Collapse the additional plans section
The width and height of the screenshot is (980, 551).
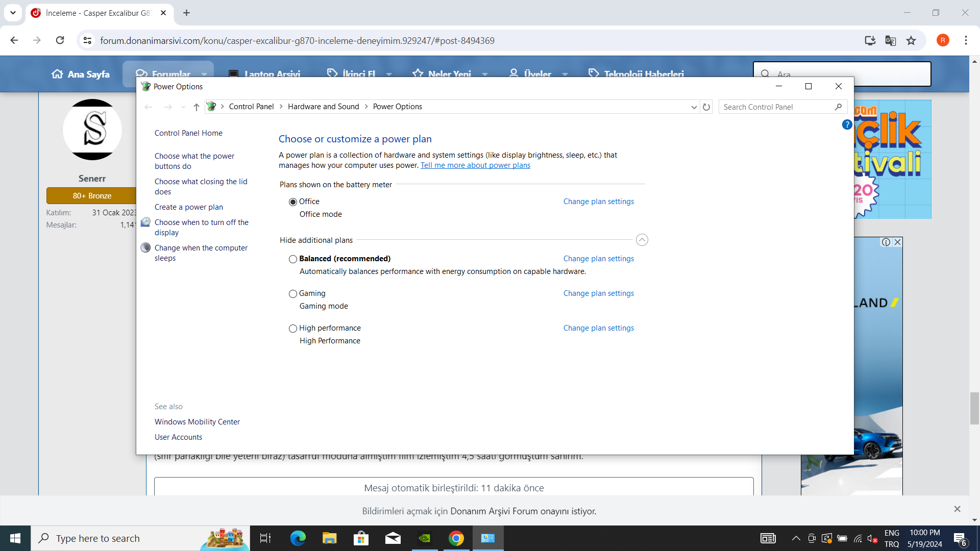(642, 240)
